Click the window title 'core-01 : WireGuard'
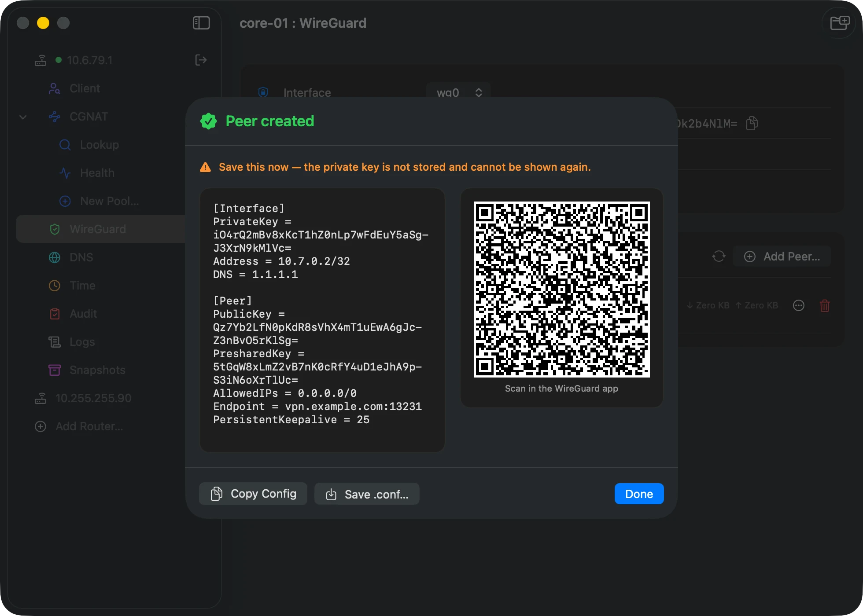This screenshot has height=616, width=863. coord(303,23)
